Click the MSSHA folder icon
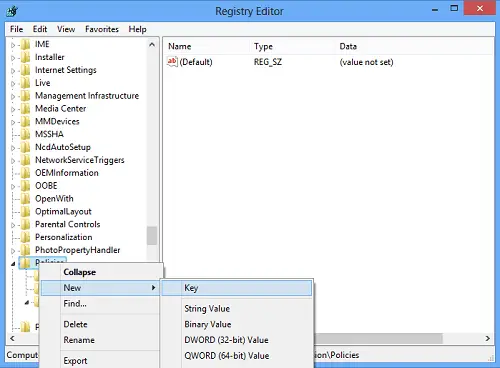This screenshot has width=500, height=368. (25, 134)
